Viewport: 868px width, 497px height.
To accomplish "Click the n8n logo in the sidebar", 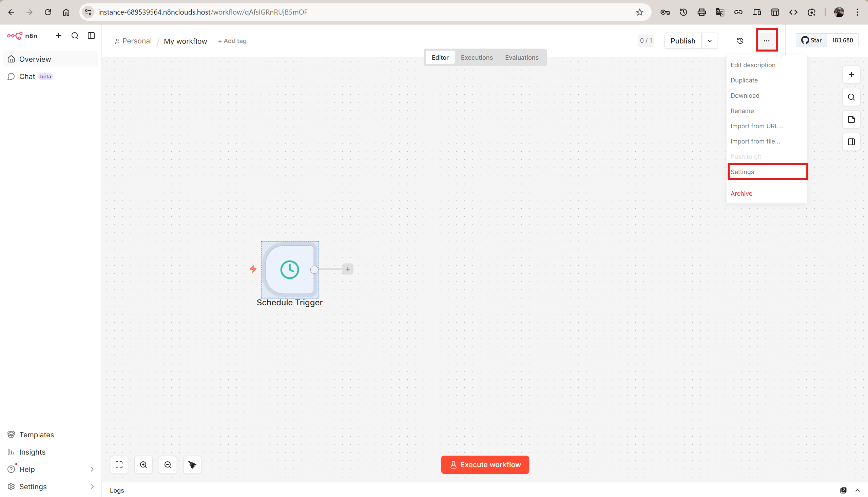I will [x=22, y=36].
